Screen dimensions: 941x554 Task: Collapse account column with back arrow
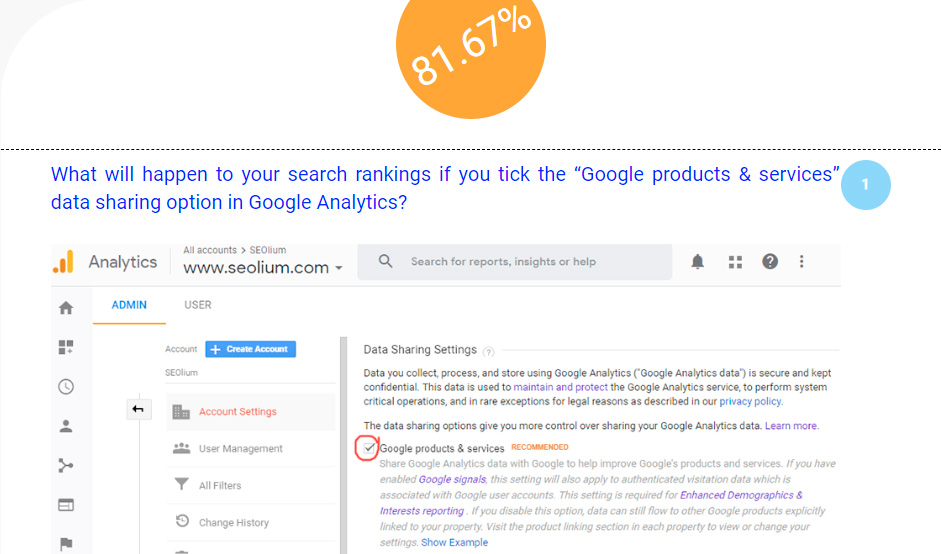138,409
